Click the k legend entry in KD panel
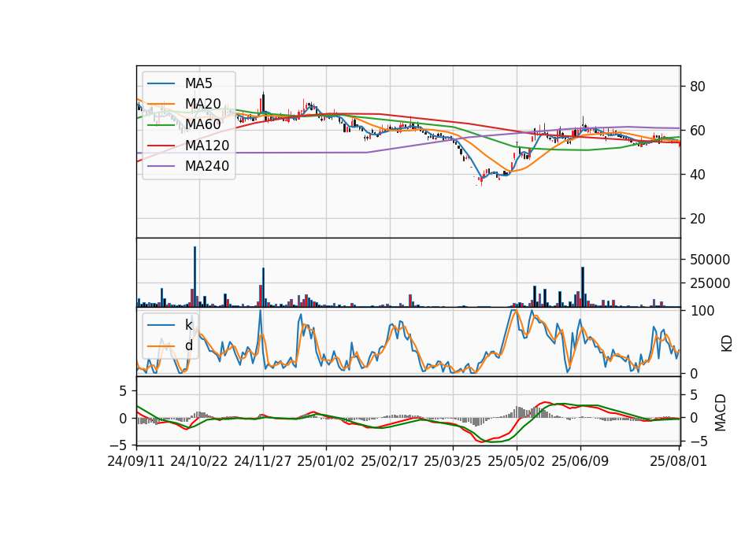Viewport: 756px width, 543px height. point(188,325)
